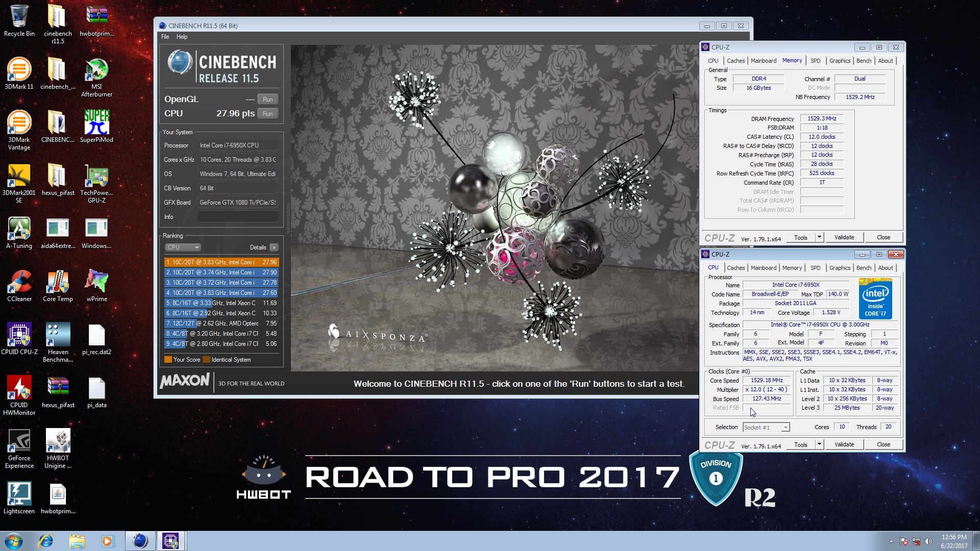980x551 pixels.
Task: Show hidden tray icons arrow
Action: [x=891, y=541]
